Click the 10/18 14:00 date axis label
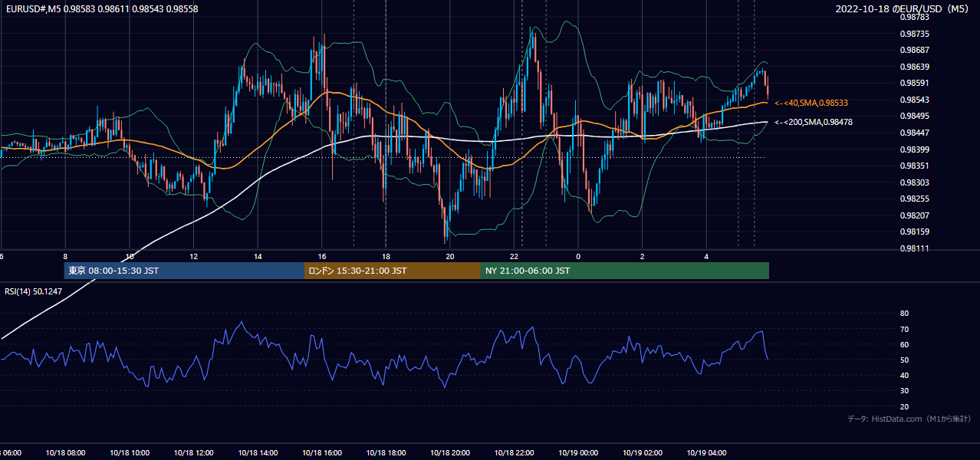980x460 pixels. tap(258, 452)
